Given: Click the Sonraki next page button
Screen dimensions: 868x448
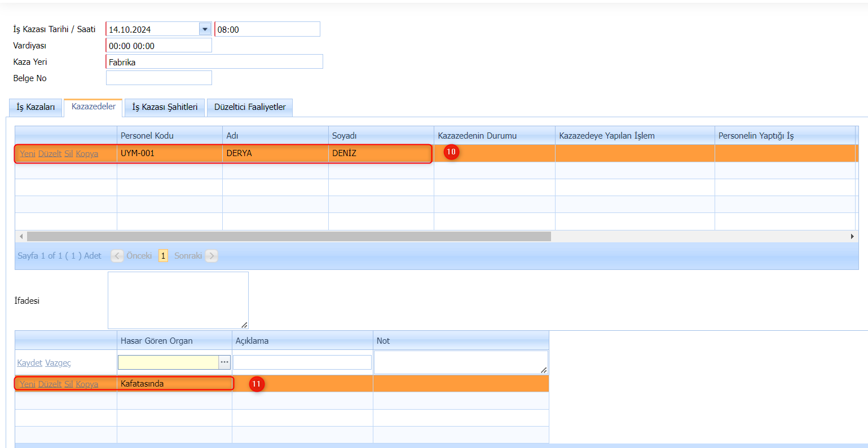Looking at the screenshot, I should pyautogui.click(x=195, y=256).
